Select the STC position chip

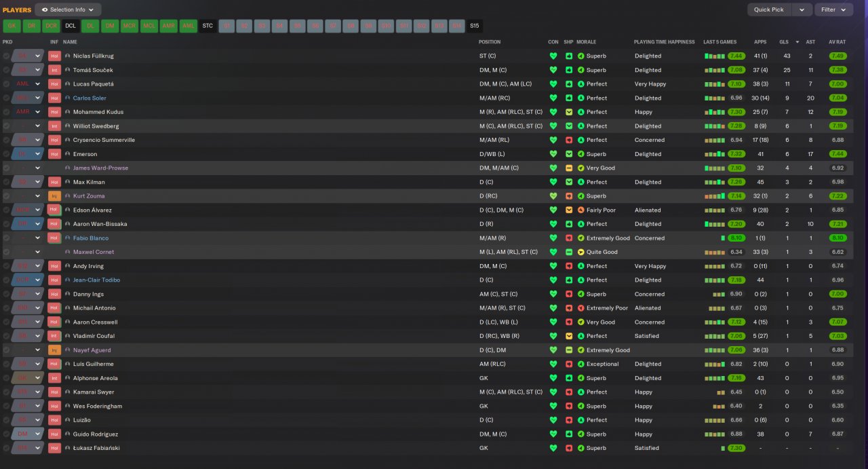pos(208,26)
